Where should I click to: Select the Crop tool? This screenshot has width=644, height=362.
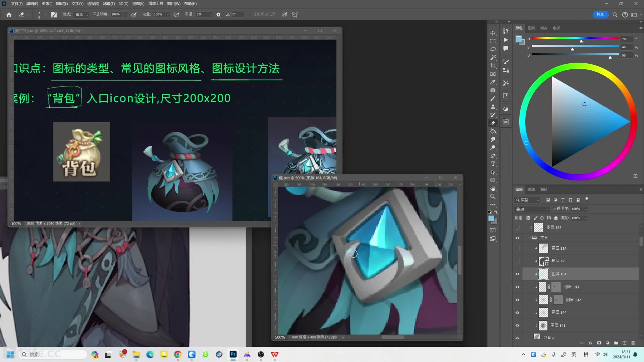pos(493,66)
